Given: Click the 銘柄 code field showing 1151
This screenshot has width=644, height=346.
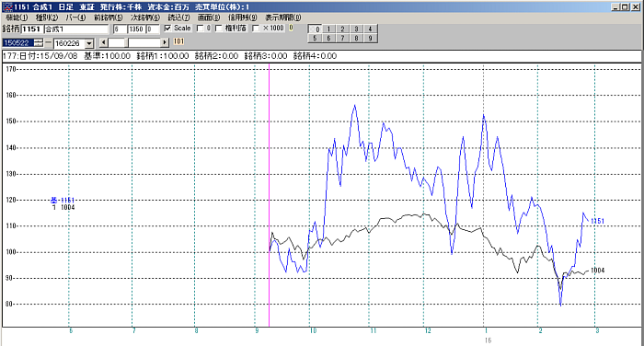Looking at the screenshot, I should (31, 29).
